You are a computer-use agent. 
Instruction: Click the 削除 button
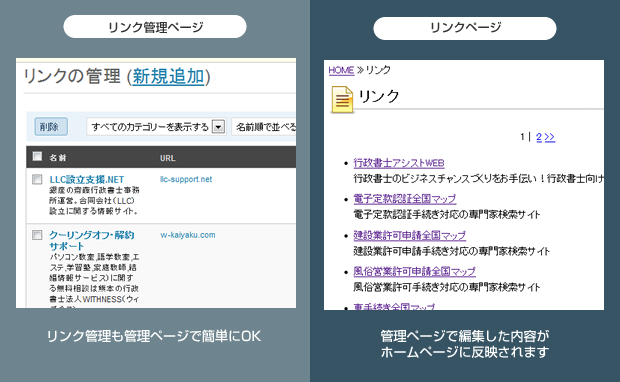[x=51, y=127]
